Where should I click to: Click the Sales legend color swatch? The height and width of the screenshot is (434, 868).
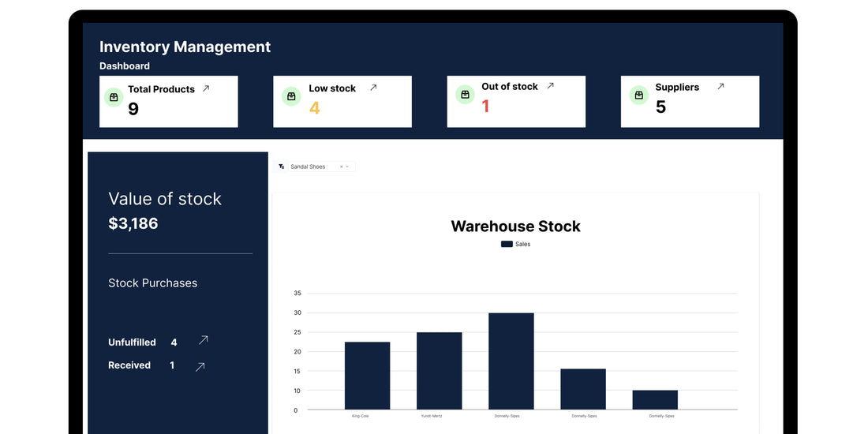tap(507, 245)
